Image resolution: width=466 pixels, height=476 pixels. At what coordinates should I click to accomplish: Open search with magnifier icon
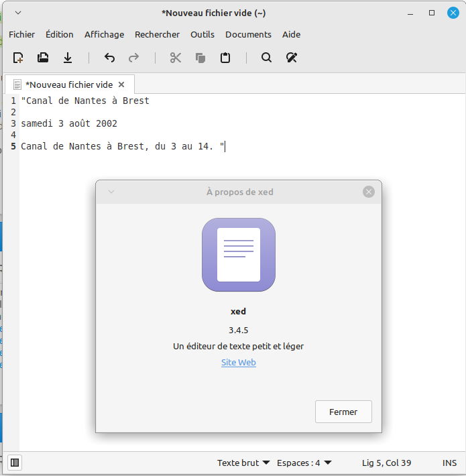pos(267,58)
